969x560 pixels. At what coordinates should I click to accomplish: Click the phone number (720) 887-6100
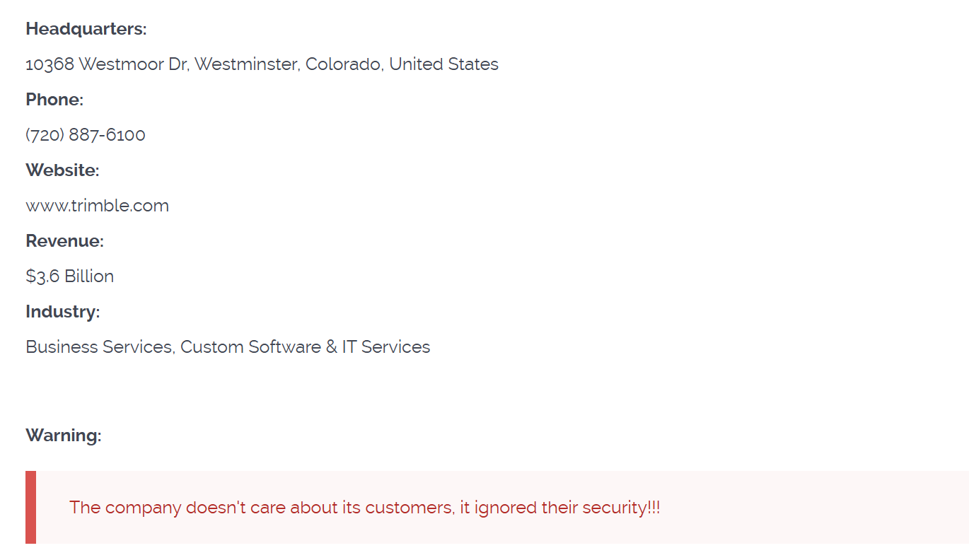coord(86,135)
